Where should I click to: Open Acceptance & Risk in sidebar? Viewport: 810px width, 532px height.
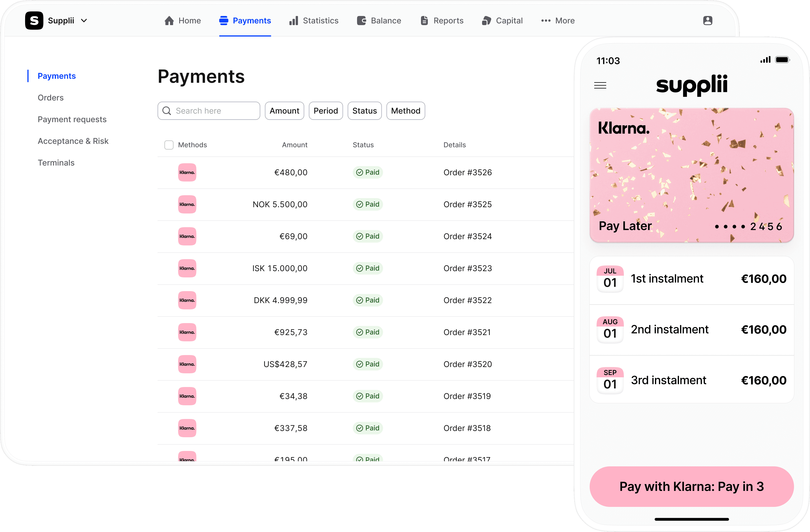coord(73,141)
